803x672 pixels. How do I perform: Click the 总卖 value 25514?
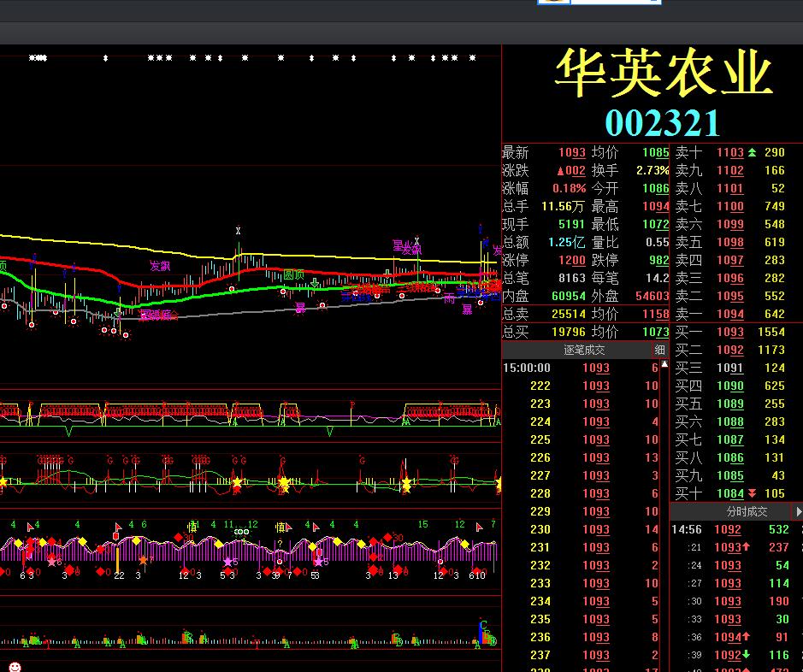[569, 314]
